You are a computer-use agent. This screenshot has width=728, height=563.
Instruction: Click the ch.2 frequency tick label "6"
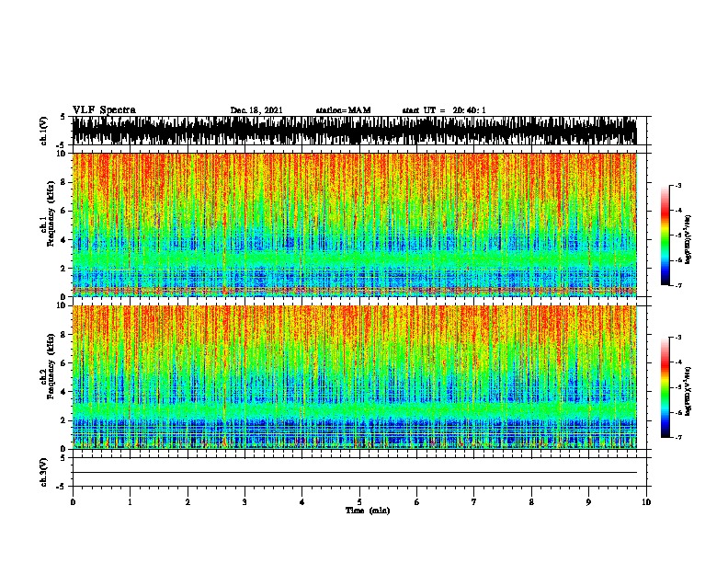[64, 363]
